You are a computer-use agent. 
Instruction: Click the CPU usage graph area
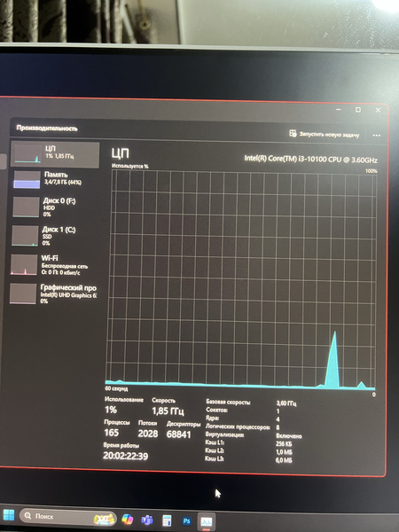point(241,280)
